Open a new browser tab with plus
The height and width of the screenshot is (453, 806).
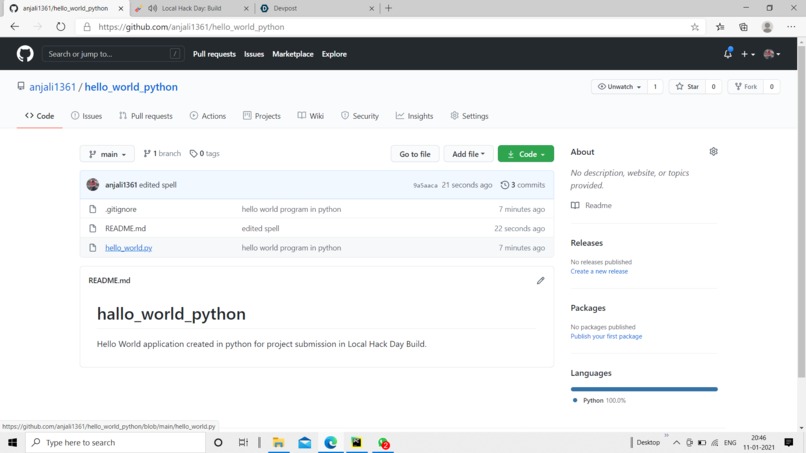click(389, 8)
